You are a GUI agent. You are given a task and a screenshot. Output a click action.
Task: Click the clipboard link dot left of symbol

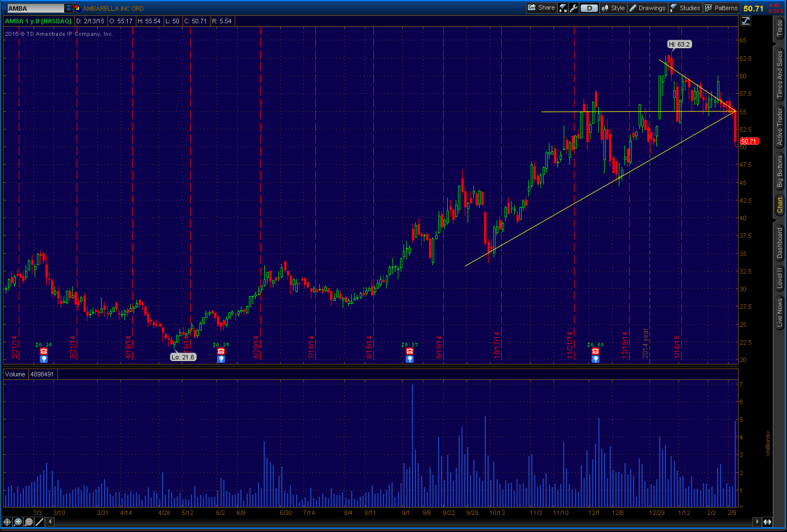[4, 8]
